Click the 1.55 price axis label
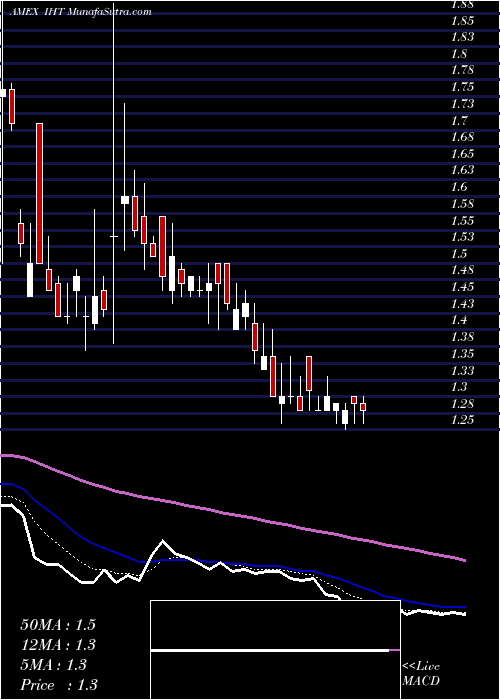Image resolution: width=500 pixels, height=700 pixels. pyautogui.click(x=462, y=221)
